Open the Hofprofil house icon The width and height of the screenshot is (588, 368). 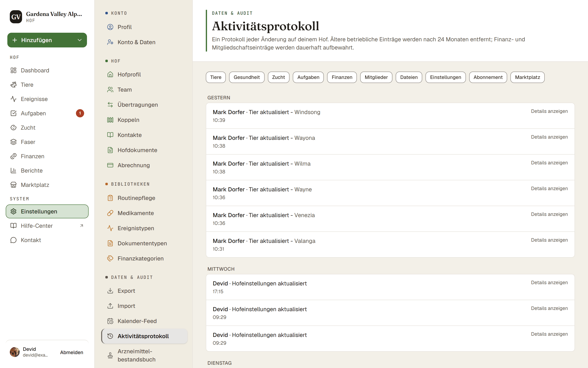(x=110, y=74)
